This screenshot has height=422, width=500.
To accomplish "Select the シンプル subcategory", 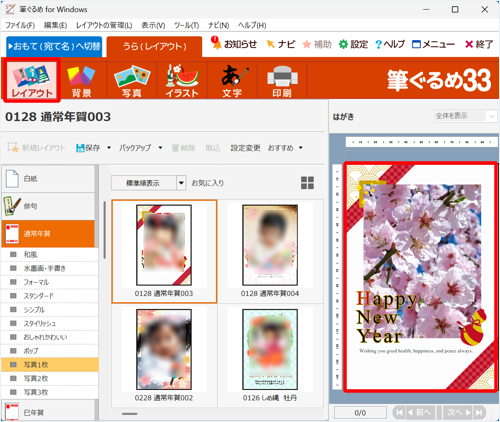I will [x=50, y=310].
